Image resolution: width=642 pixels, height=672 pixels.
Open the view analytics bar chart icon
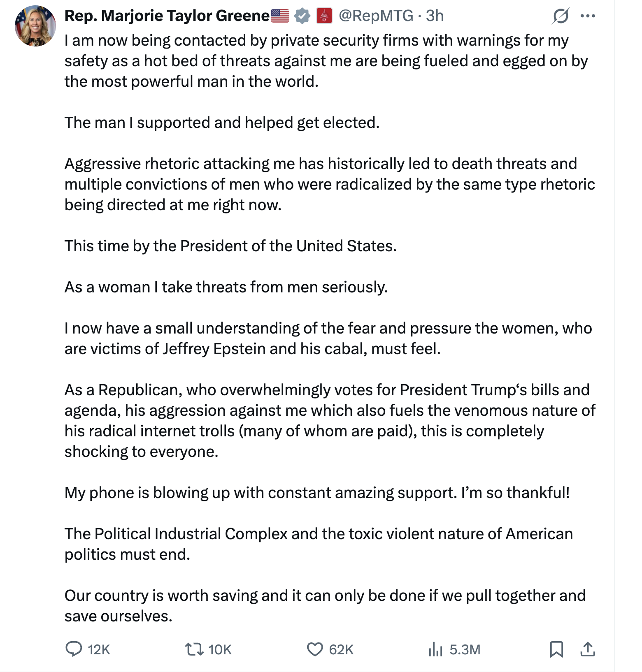pos(435,649)
